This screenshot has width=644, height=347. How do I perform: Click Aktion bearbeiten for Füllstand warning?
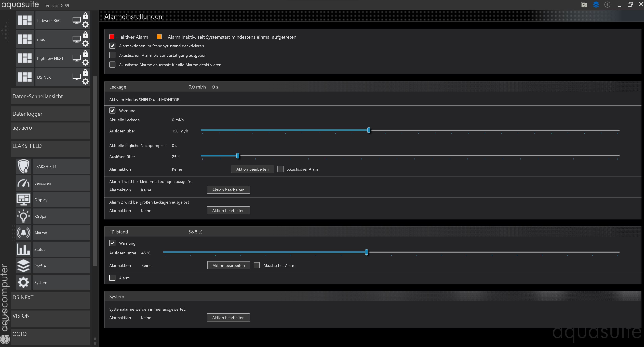229,265
